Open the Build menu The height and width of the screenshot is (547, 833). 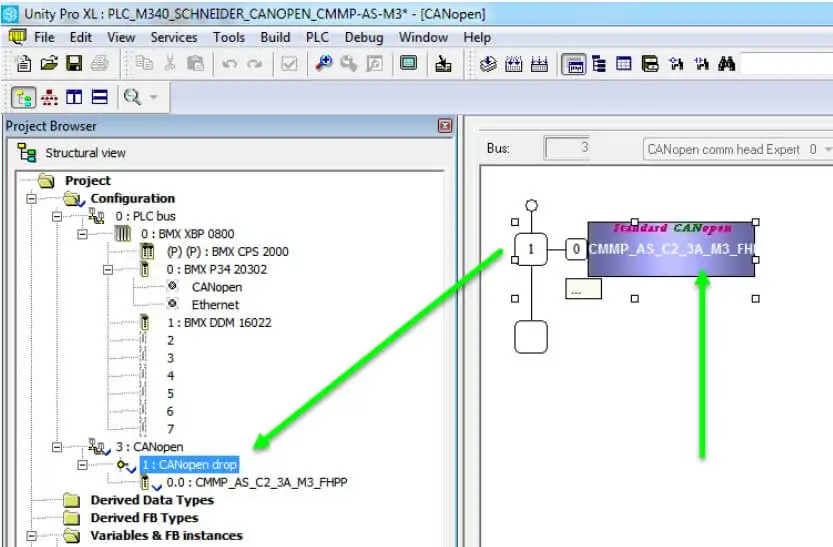[x=275, y=38]
